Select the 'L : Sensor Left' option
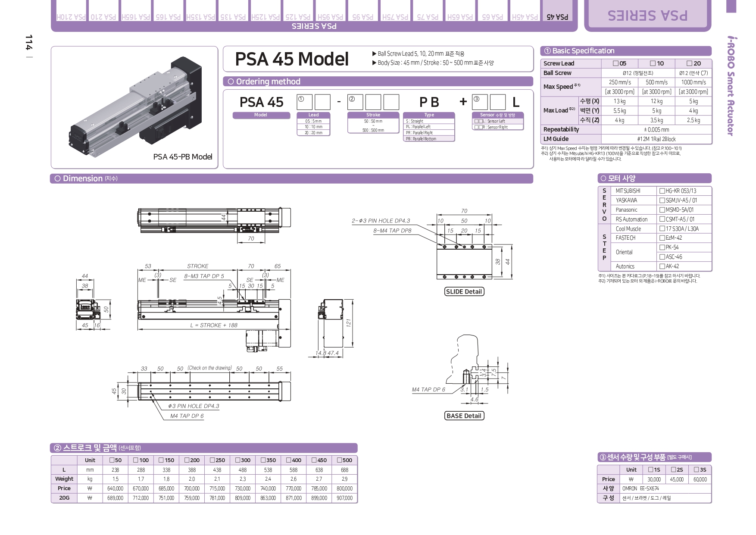 (498, 121)
